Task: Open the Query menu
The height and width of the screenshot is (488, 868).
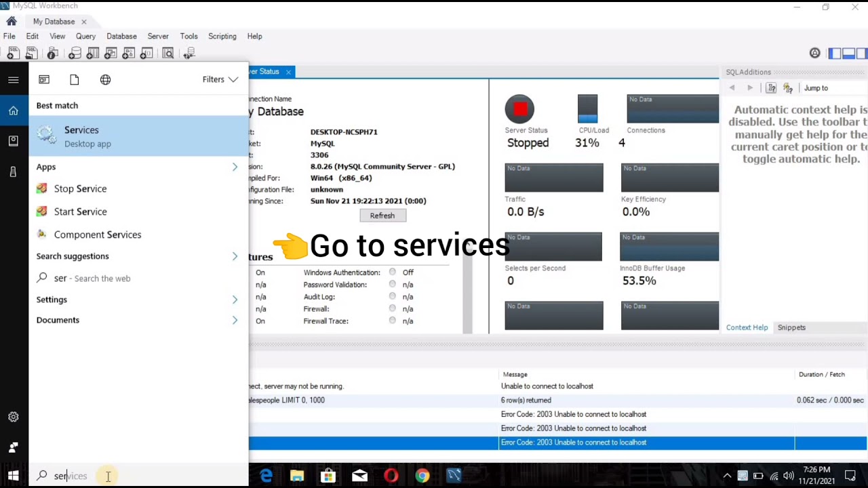Action: coord(85,36)
